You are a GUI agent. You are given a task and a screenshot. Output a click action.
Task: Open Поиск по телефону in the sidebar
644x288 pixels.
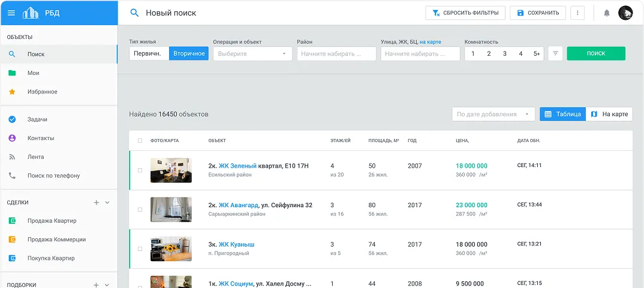tap(53, 175)
